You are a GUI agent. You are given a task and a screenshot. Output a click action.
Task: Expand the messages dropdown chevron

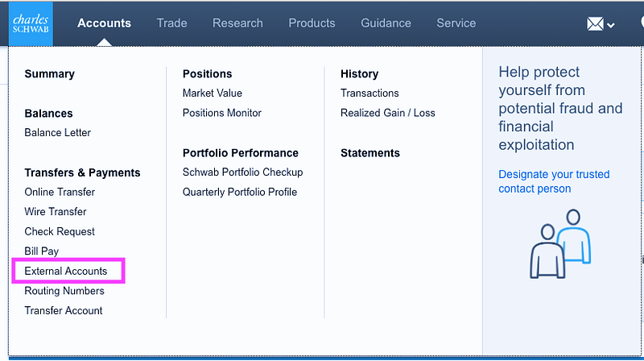[x=611, y=26]
